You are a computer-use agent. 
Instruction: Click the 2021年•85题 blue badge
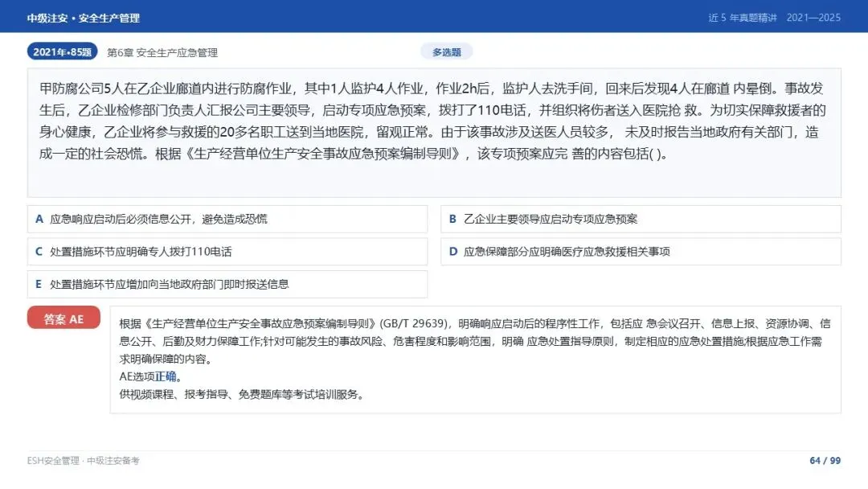(x=62, y=51)
